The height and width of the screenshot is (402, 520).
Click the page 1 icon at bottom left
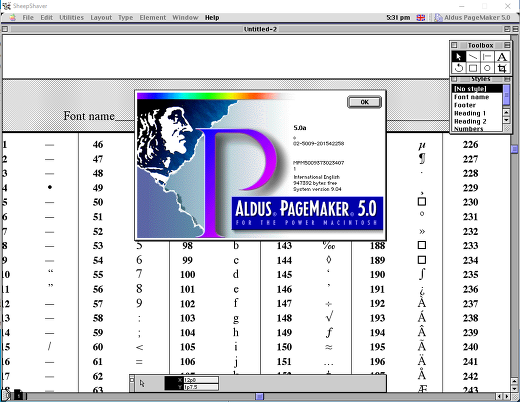pos(19,395)
